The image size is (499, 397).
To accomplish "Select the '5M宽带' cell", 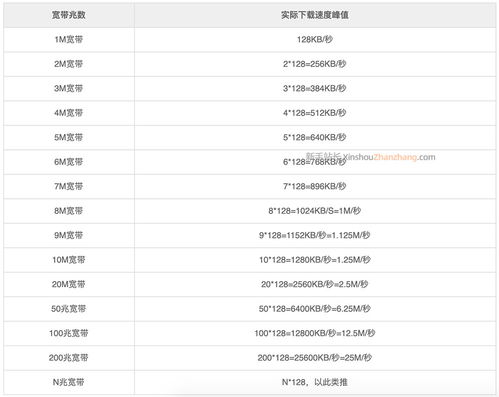I will point(69,137).
